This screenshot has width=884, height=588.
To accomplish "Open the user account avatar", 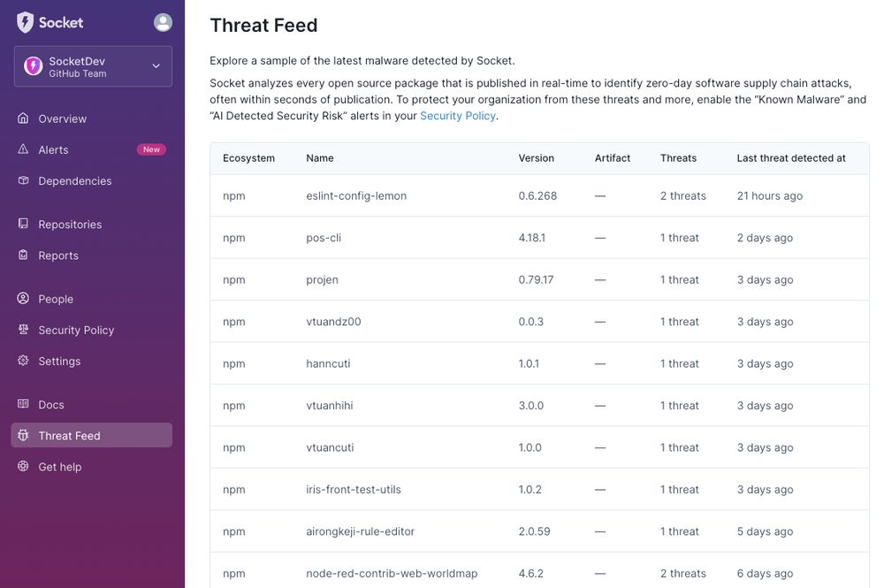I will [x=163, y=22].
